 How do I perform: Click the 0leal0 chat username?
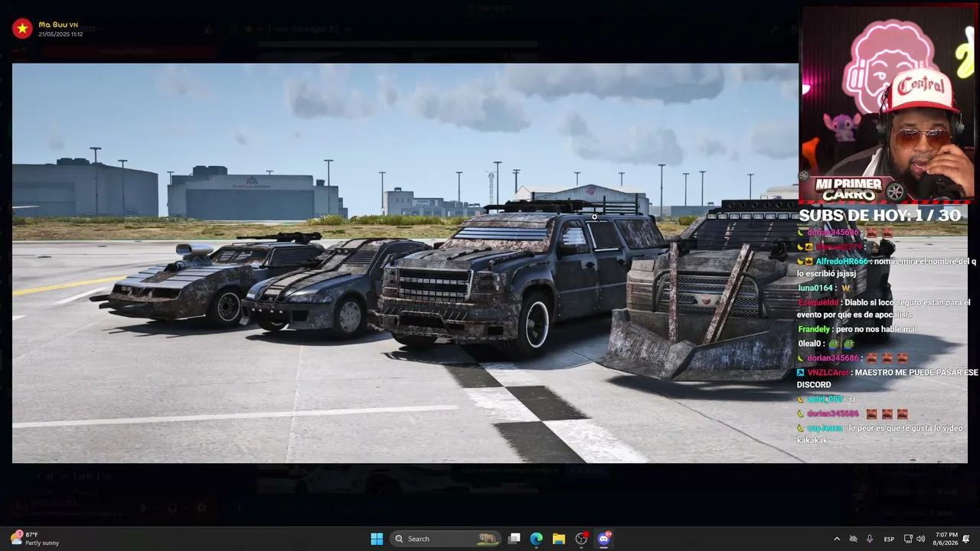click(x=809, y=344)
